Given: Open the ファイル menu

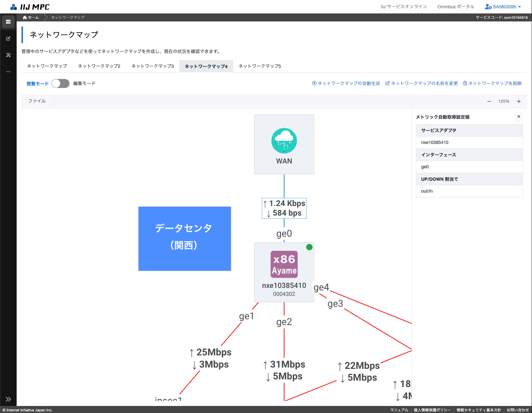Looking at the screenshot, I should pos(37,101).
